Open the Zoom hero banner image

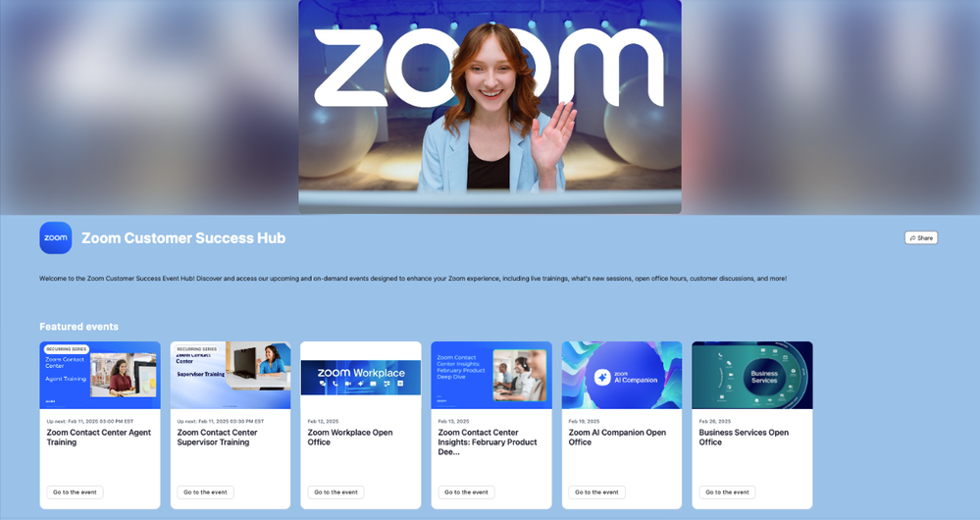(490, 106)
